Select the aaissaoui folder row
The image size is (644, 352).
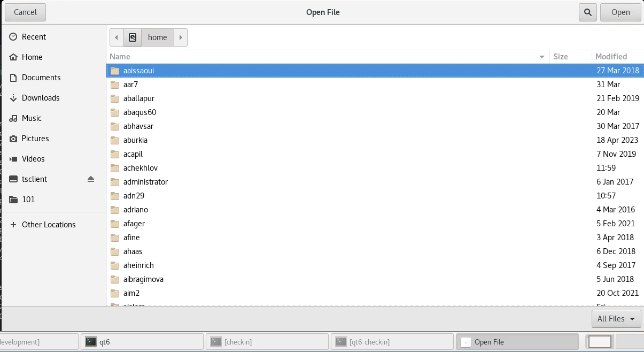pos(375,71)
